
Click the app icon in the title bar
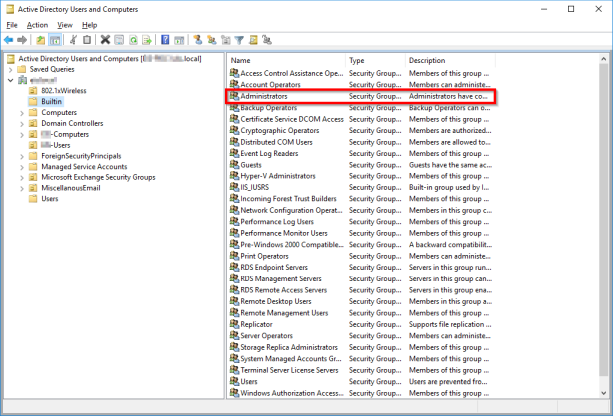[10, 9]
